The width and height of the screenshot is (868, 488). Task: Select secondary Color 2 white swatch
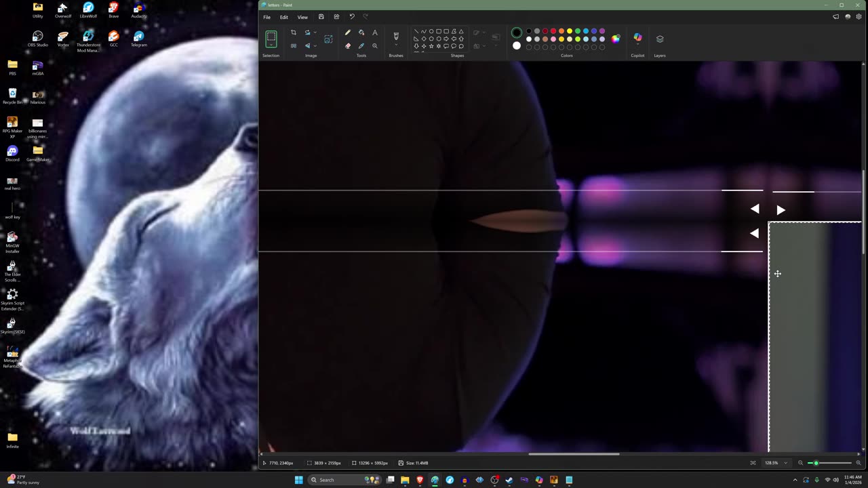coord(517,46)
